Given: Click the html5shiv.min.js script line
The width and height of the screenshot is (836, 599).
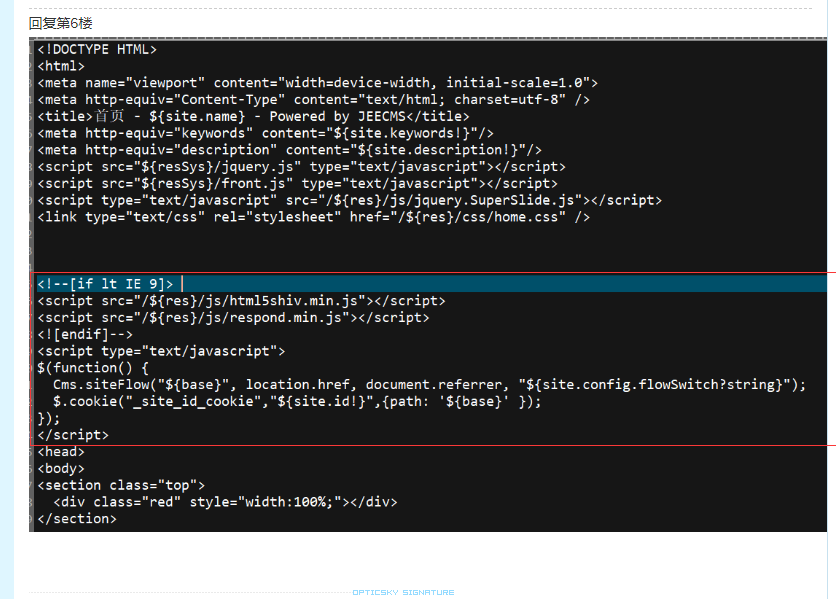Looking at the screenshot, I should [x=241, y=301].
